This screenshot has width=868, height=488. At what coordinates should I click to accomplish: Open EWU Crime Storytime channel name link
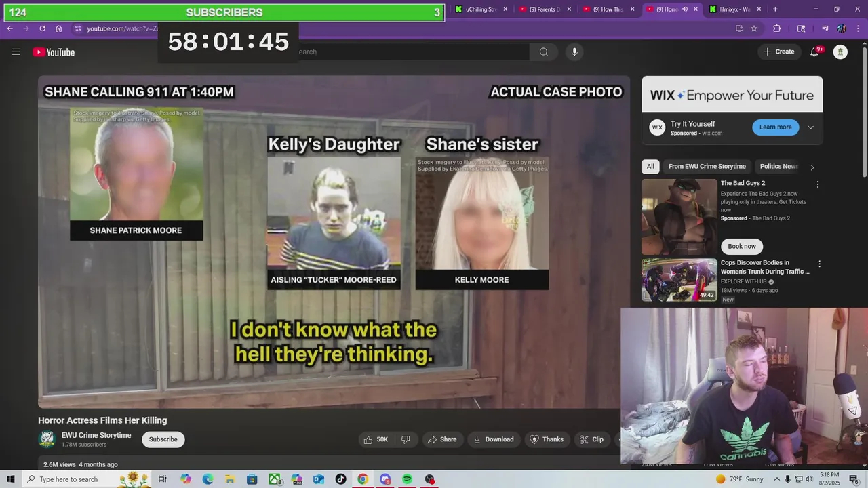(96, 435)
